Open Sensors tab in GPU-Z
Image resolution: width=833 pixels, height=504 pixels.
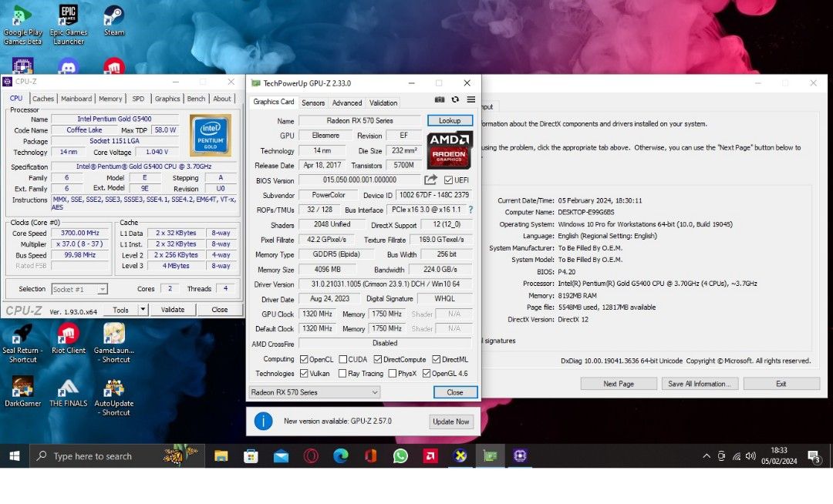pos(313,103)
